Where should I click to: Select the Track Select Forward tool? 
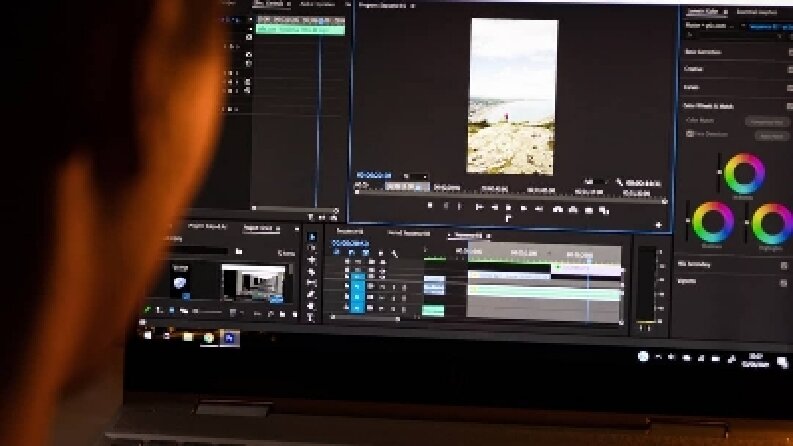[x=312, y=248]
